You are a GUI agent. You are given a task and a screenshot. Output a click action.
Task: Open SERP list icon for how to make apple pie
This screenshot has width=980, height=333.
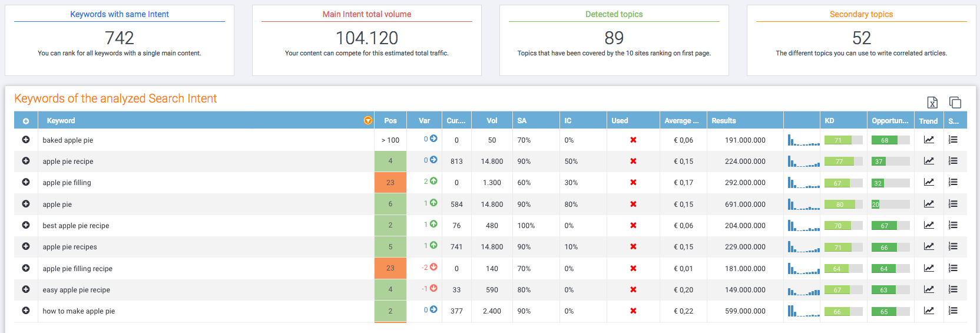point(953,311)
